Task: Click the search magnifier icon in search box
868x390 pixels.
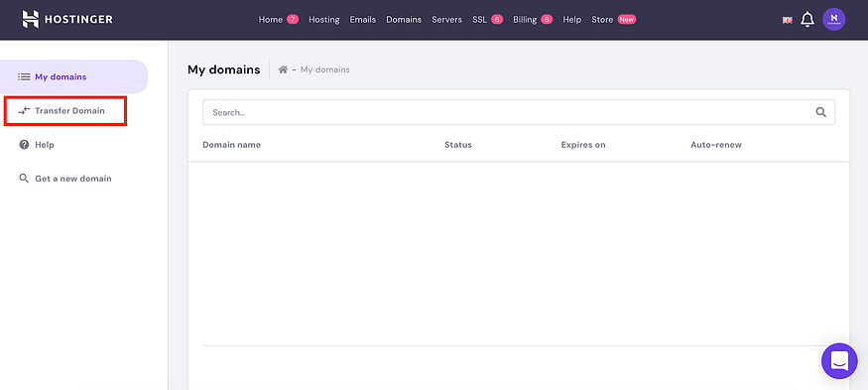Action: pos(821,112)
